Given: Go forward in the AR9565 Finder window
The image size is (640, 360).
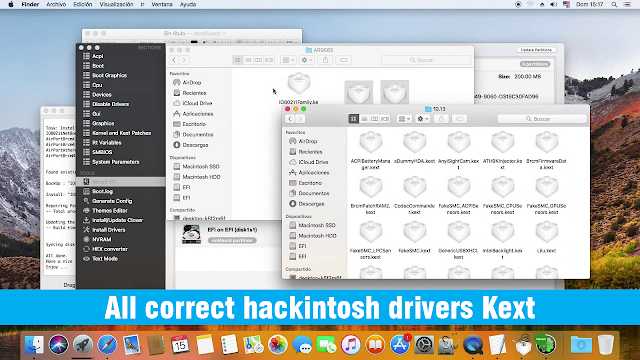Looking at the screenshot, I should pyautogui.click(x=184, y=60).
